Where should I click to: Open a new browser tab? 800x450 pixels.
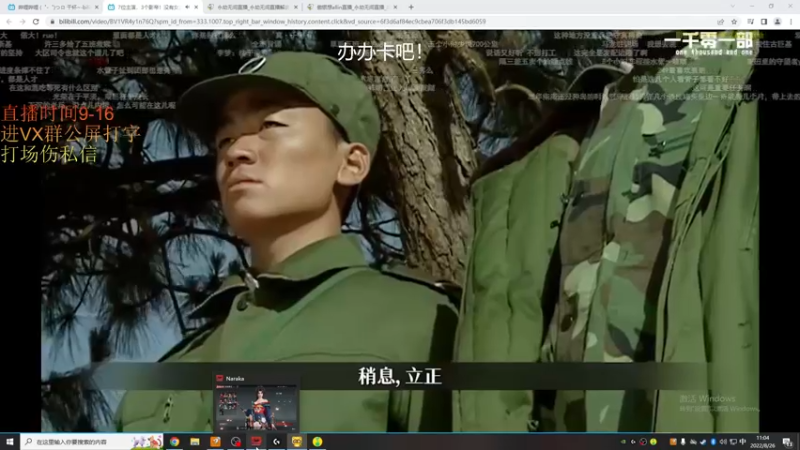(411, 7)
